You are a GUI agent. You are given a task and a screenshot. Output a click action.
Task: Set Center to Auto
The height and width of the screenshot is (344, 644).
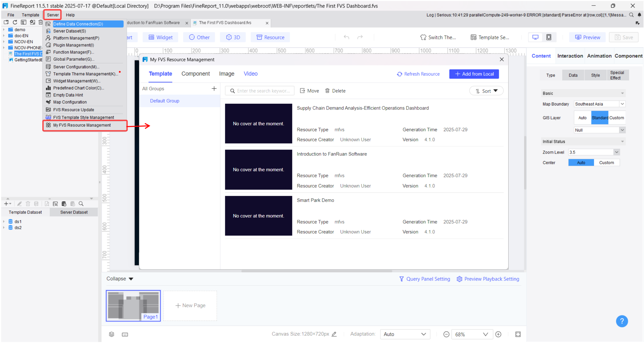581,162
